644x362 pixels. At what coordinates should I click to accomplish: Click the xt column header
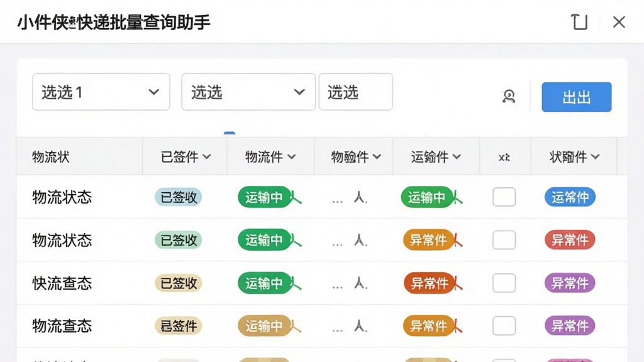pos(504,157)
